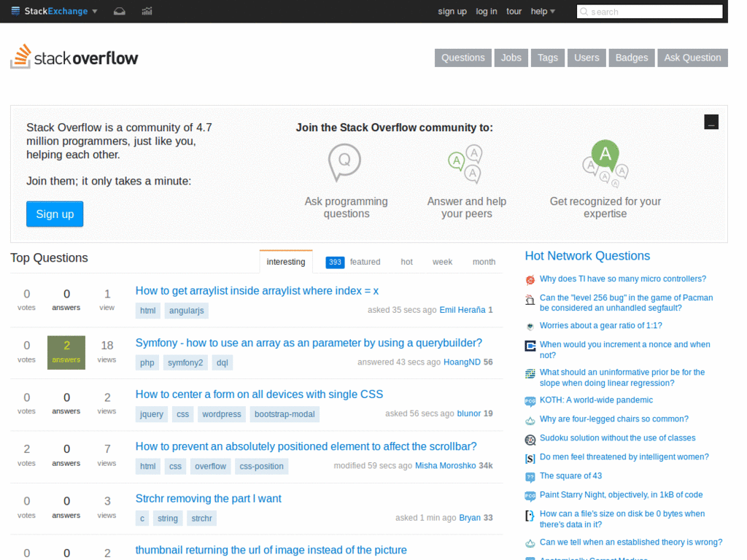Open the Strchr removing part question
This screenshot has width=747, height=560.
point(208,498)
